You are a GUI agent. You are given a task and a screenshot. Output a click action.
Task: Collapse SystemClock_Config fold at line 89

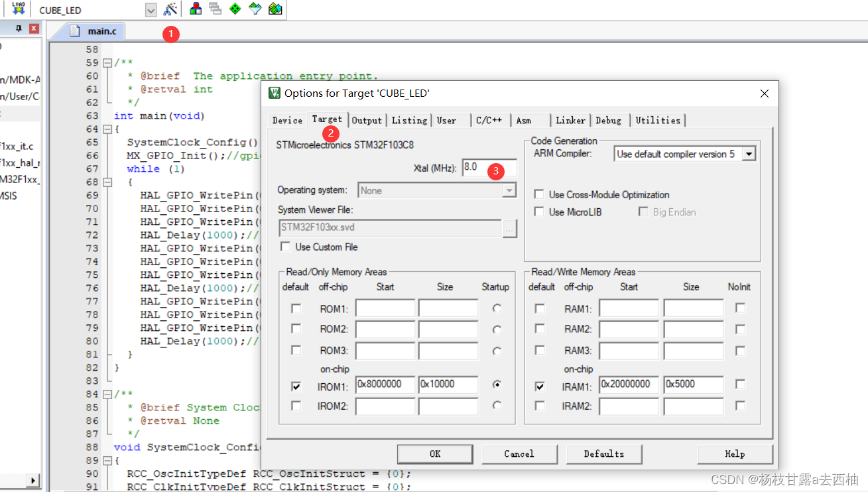pos(107,461)
